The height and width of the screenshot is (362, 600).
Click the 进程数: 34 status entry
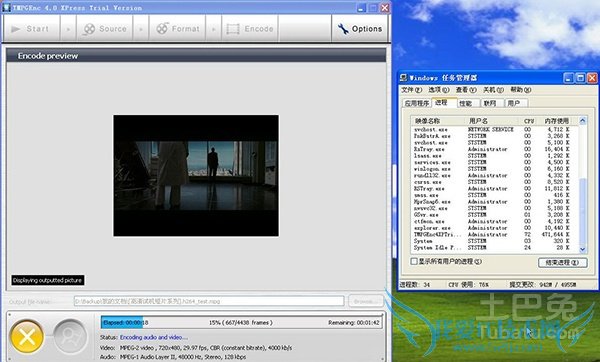pos(415,285)
